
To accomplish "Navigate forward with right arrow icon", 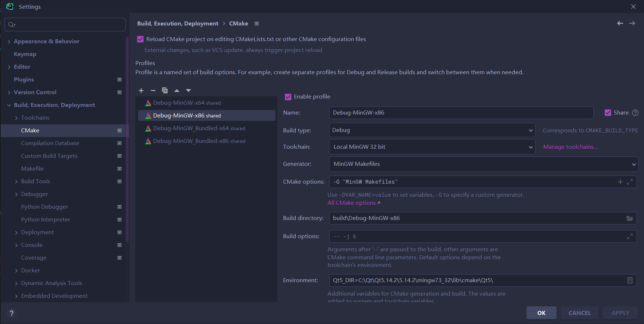I will 632,23.
